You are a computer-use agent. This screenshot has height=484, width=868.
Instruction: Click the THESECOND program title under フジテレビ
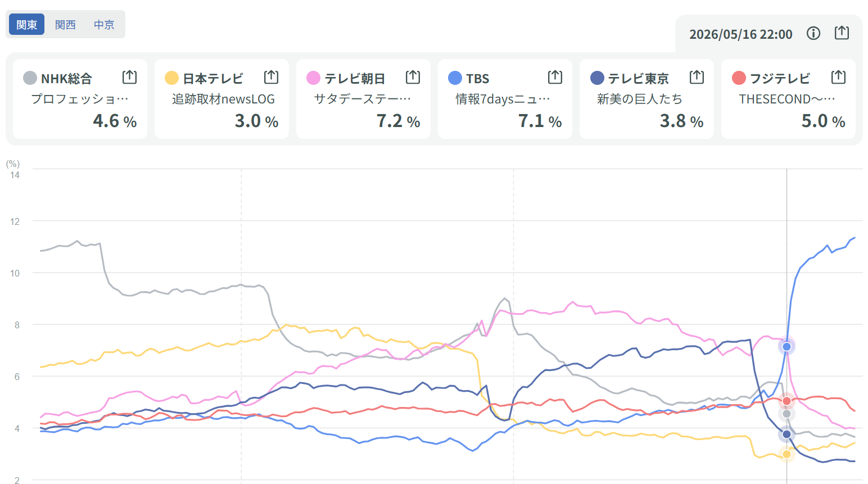(786, 99)
